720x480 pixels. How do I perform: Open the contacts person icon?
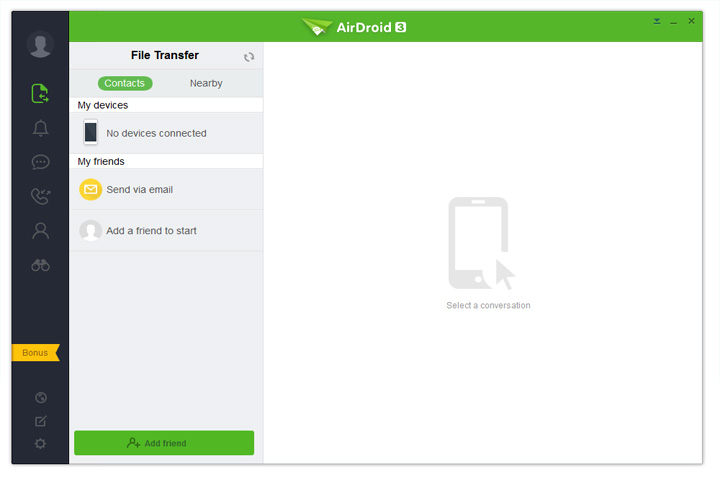[x=40, y=231]
